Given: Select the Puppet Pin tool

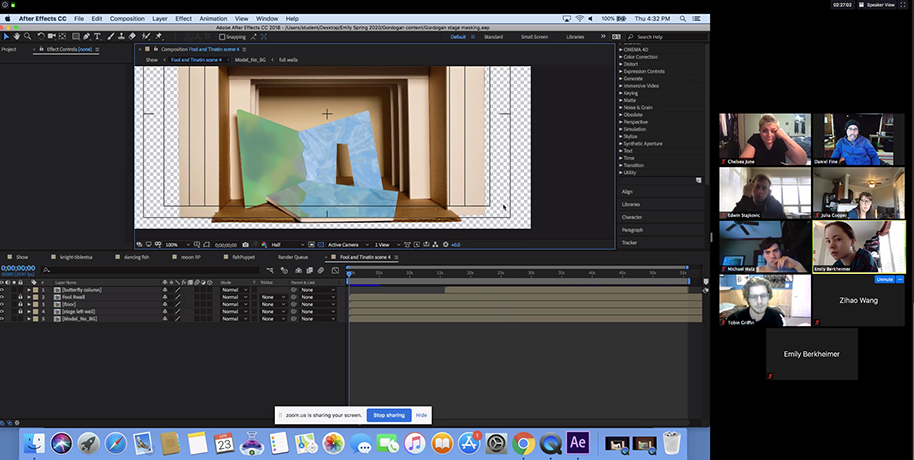Looking at the screenshot, I should point(159,37).
